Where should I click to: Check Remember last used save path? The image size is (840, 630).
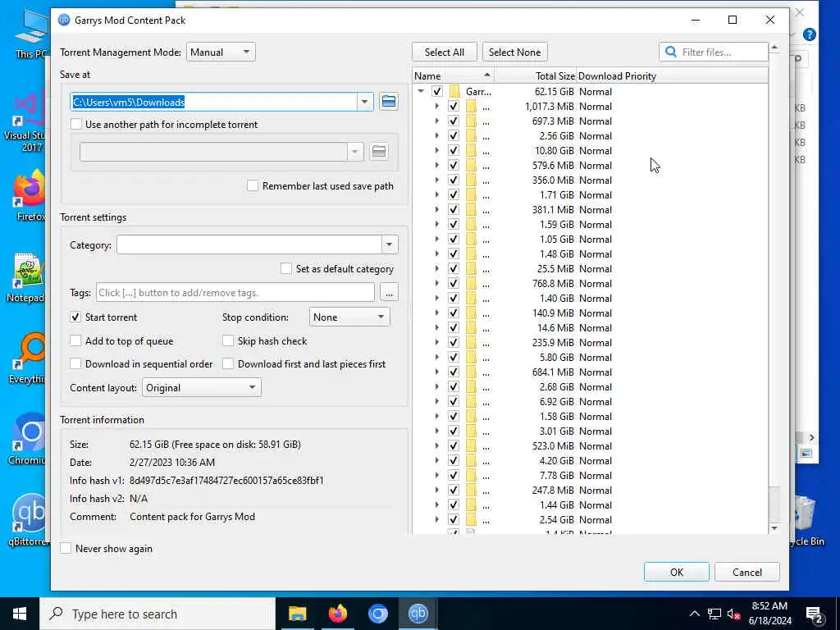tap(252, 186)
